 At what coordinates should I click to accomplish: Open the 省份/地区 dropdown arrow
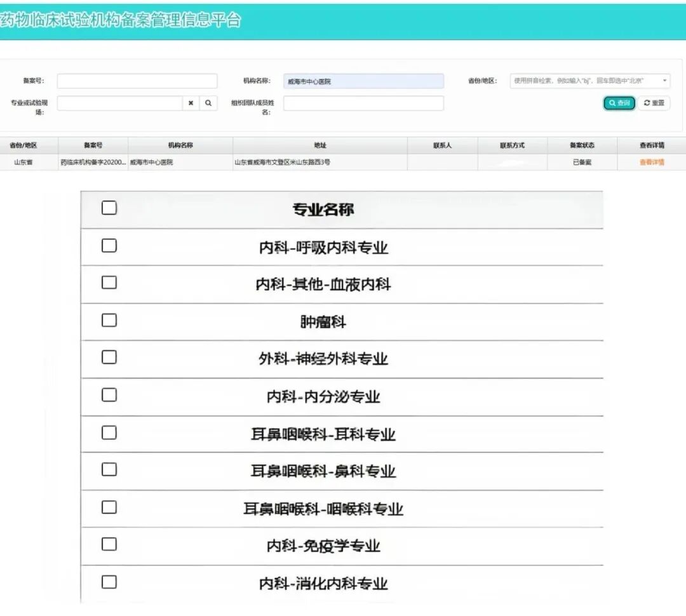(664, 81)
